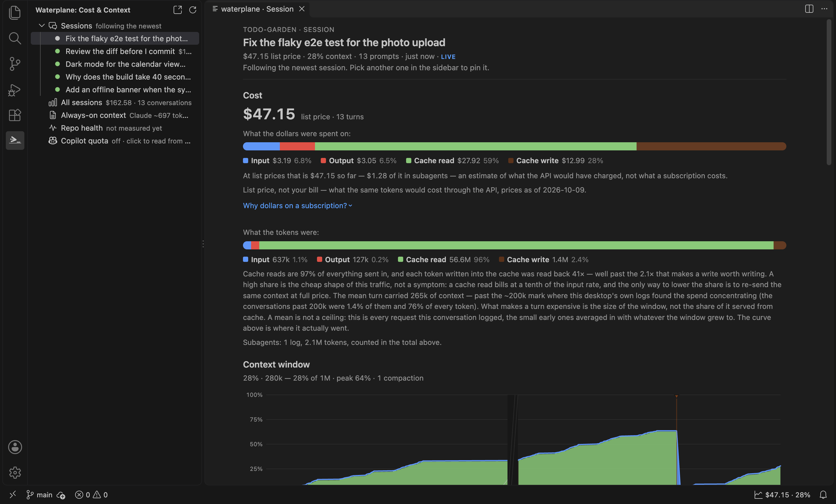
Task: Click the $47.15 · 28% status bar entry
Action: pyautogui.click(x=782, y=495)
